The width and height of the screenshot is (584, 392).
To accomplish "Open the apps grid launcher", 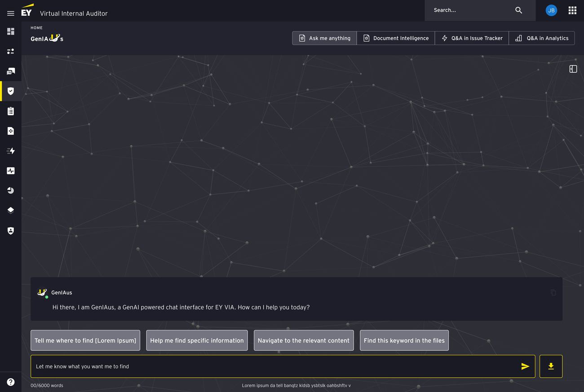I will [572, 10].
